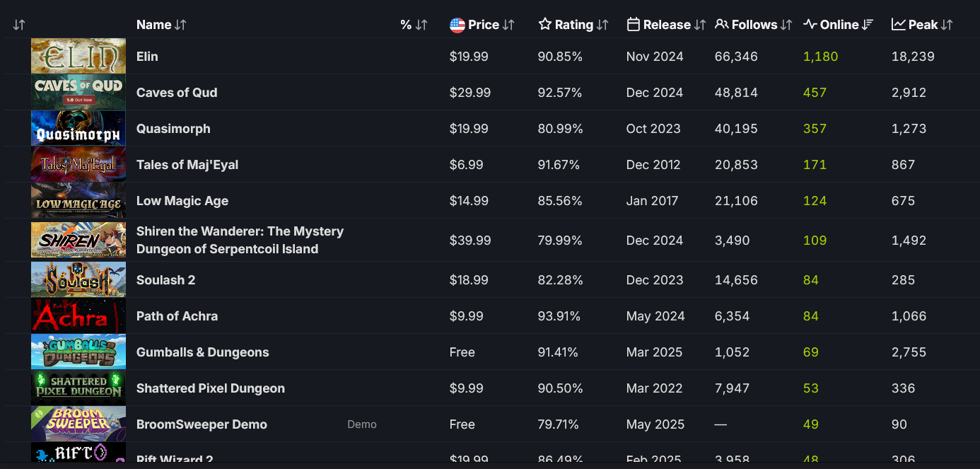The image size is (980, 469).
Task: Click the chart Peak icon
Action: click(x=899, y=25)
